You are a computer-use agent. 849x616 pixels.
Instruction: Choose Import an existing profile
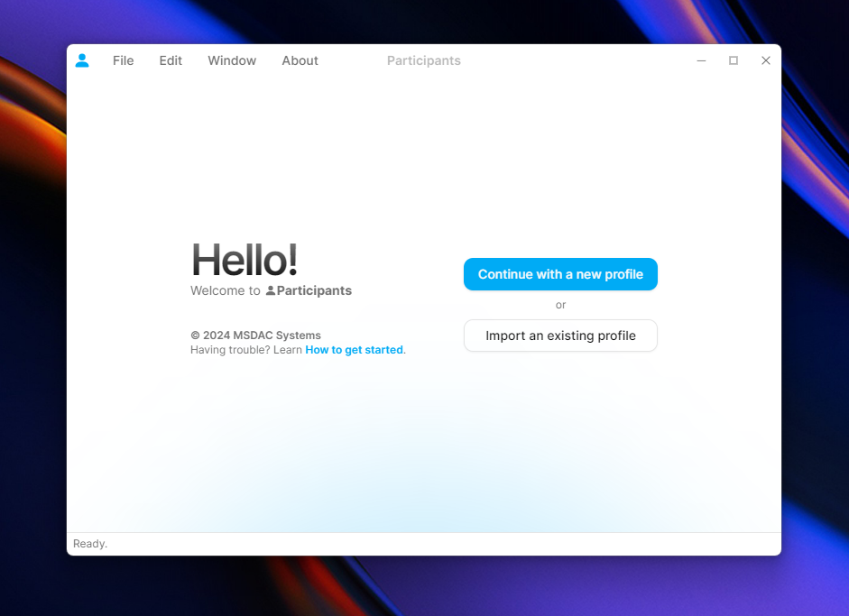(560, 336)
